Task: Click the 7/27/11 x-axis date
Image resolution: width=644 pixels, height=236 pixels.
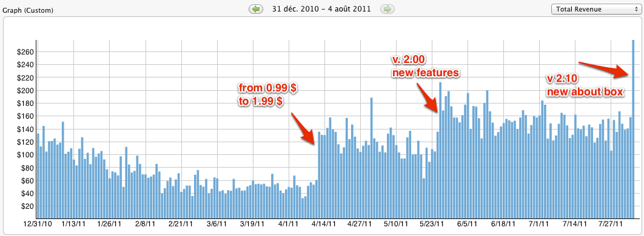Action: 611,224
